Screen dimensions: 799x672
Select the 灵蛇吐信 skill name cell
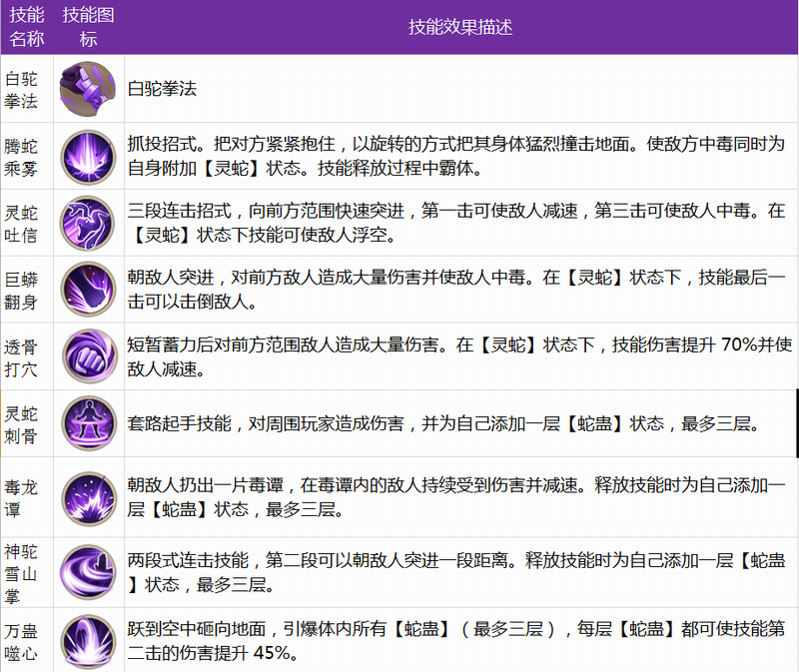pos(27,223)
